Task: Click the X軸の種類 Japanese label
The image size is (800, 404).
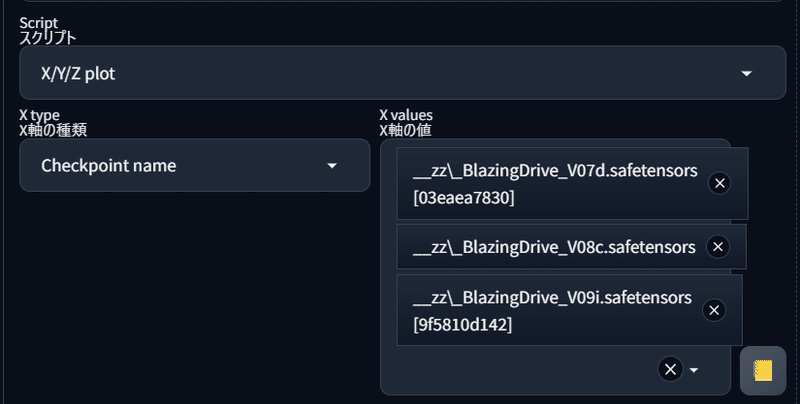Action: (x=53, y=129)
